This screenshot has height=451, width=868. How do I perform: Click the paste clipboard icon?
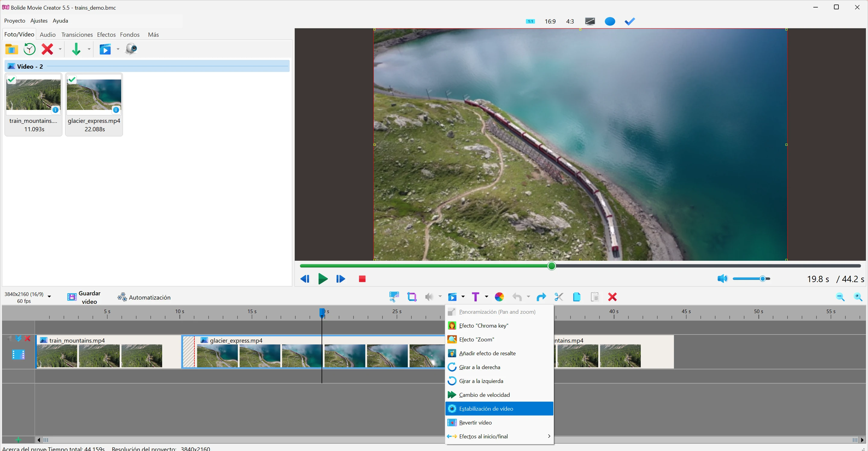coord(595,297)
